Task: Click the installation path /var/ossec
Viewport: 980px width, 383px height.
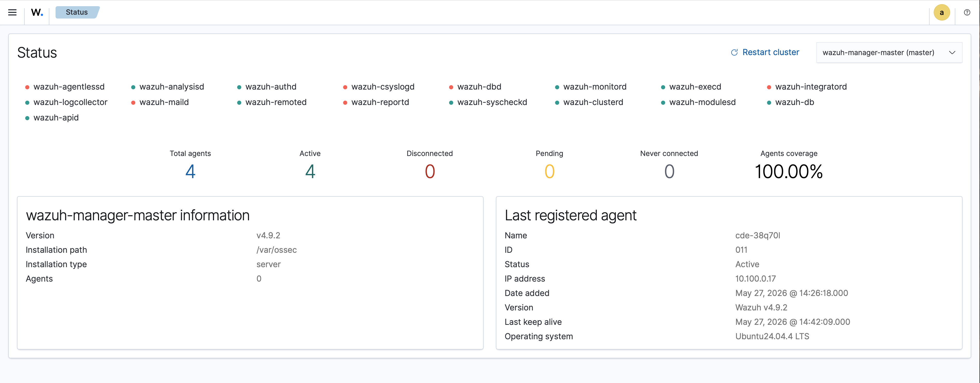Action: (x=277, y=250)
